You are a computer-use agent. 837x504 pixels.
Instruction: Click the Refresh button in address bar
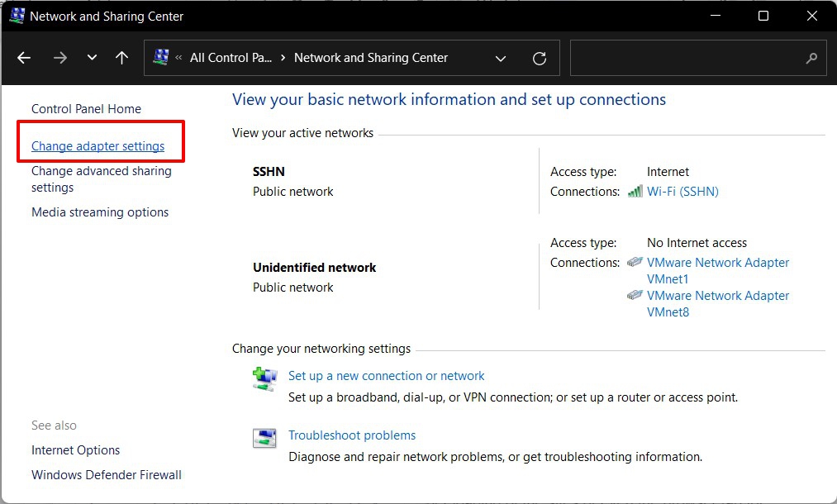pos(540,59)
